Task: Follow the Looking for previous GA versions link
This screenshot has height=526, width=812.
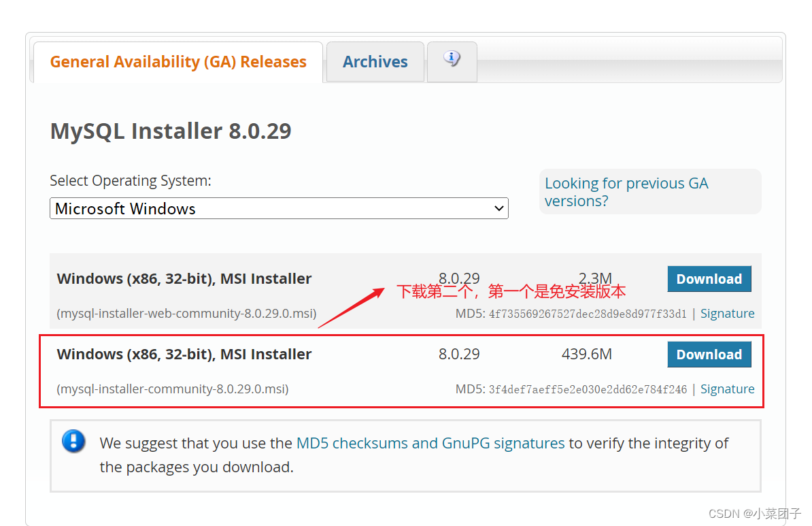Action: [x=626, y=192]
